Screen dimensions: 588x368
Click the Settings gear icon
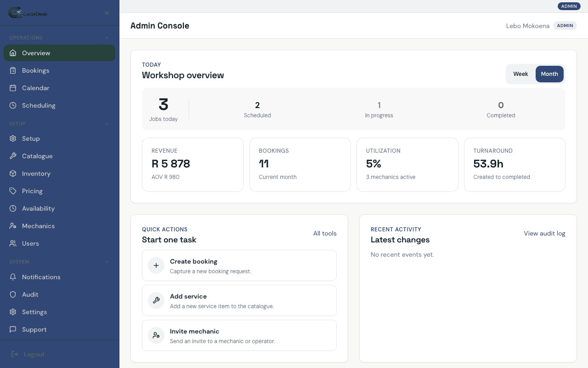13,312
